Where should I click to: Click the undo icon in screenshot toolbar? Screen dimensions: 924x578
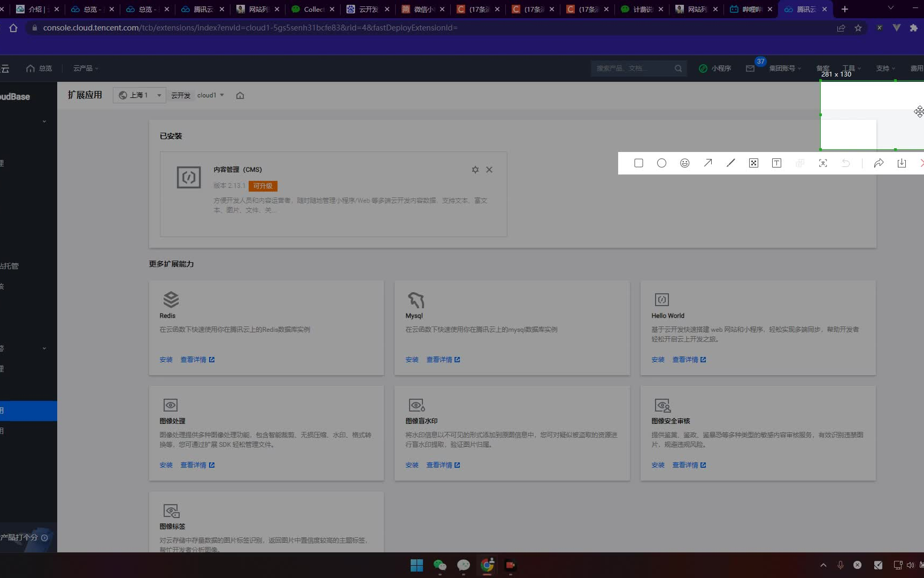point(846,163)
